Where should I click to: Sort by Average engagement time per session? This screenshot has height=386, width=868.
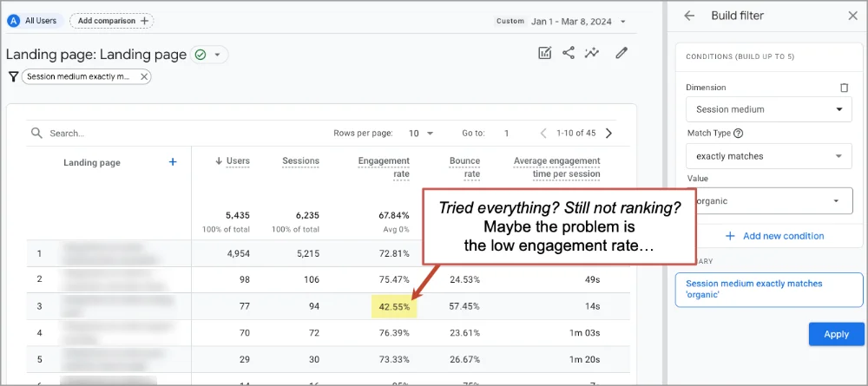click(x=557, y=167)
